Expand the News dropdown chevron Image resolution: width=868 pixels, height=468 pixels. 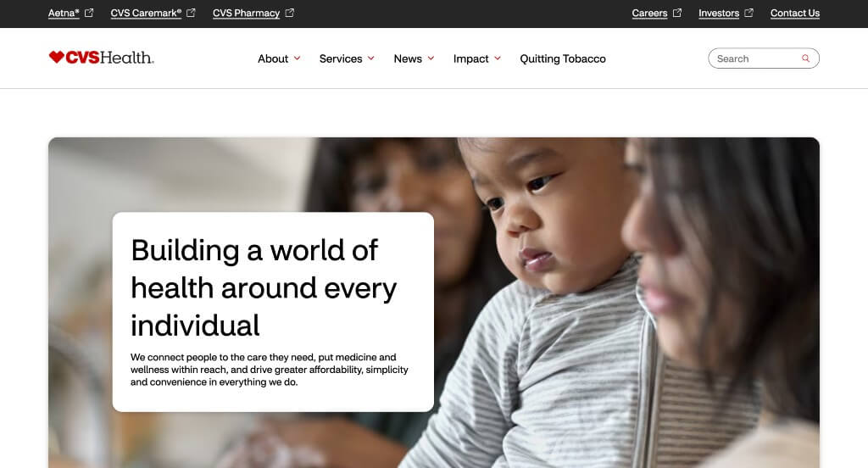431,58
